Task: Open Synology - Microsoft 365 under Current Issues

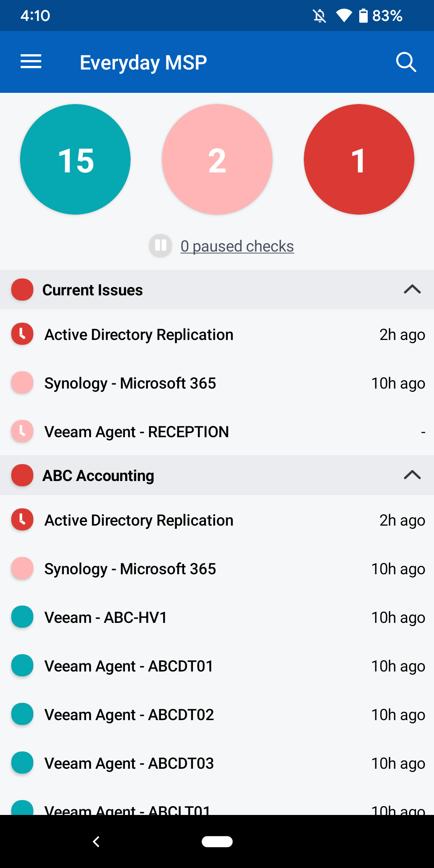Action: (130, 383)
